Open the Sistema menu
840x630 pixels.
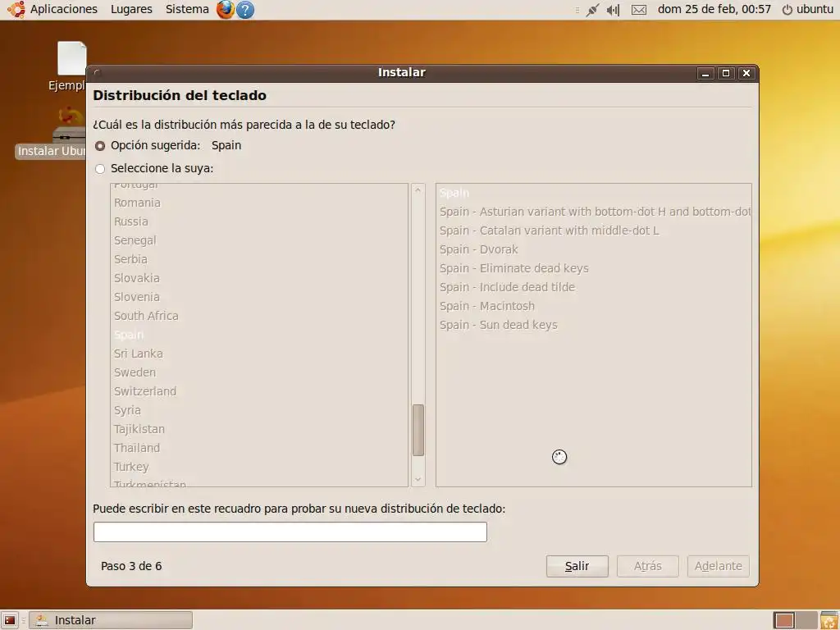click(187, 9)
